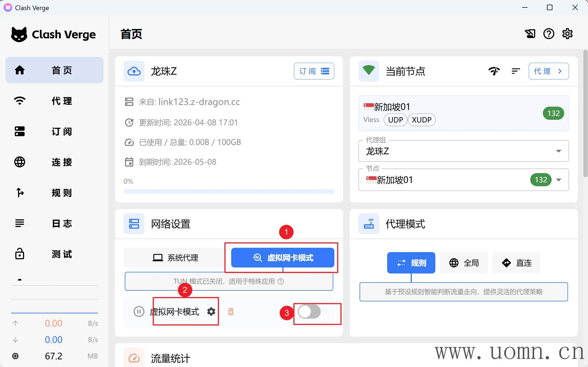
Task: Click the help icon in the TUN mode hint
Action: (x=281, y=281)
